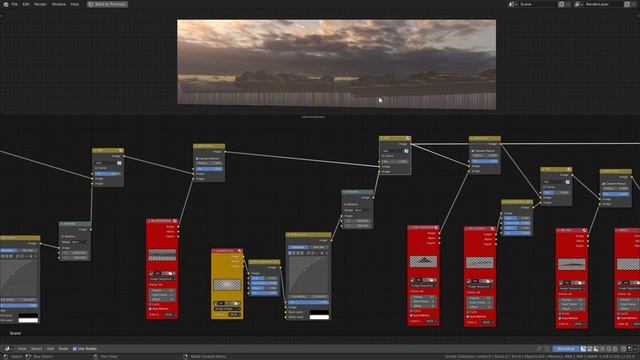Open the Add menu in node editor header
This screenshot has height=360, width=640.
[x=50, y=349]
